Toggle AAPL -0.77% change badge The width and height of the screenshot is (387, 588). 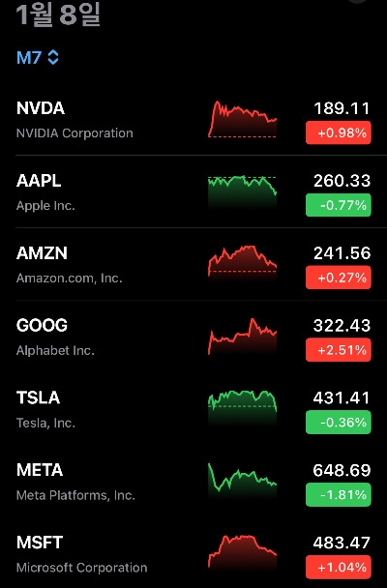click(339, 205)
